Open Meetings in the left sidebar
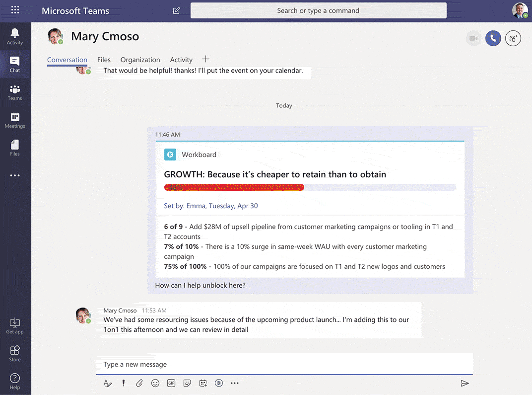This screenshot has width=532, height=395. pos(15,120)
